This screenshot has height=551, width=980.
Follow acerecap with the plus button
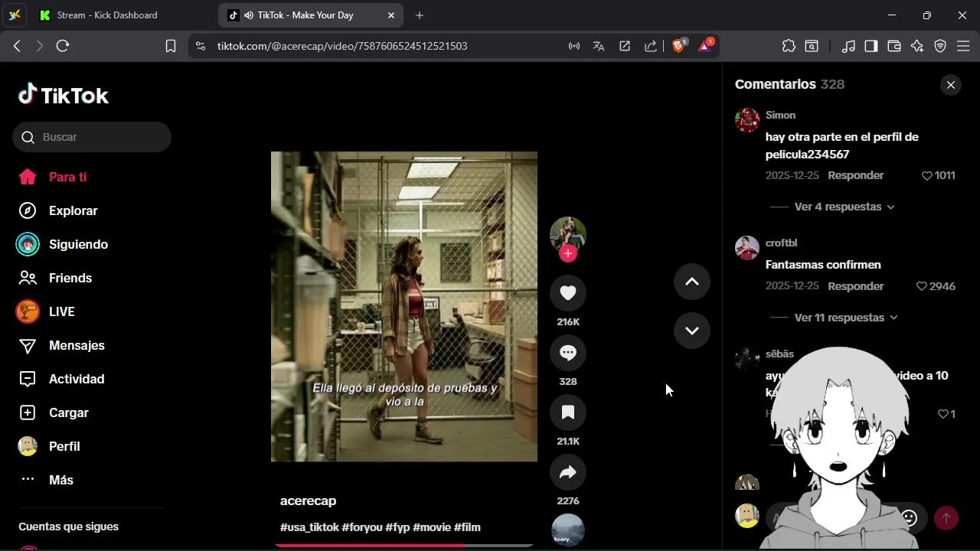(x=568, y=254)
